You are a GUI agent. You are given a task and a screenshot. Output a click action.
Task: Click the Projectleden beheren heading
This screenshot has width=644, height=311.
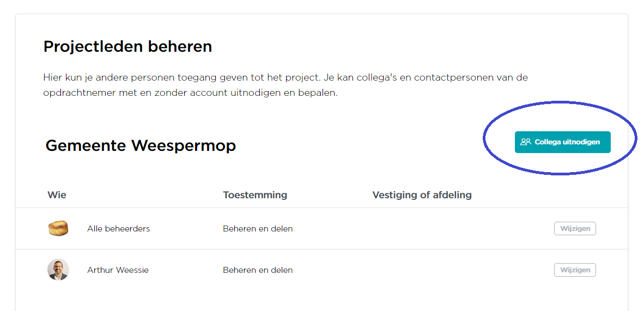127,46
